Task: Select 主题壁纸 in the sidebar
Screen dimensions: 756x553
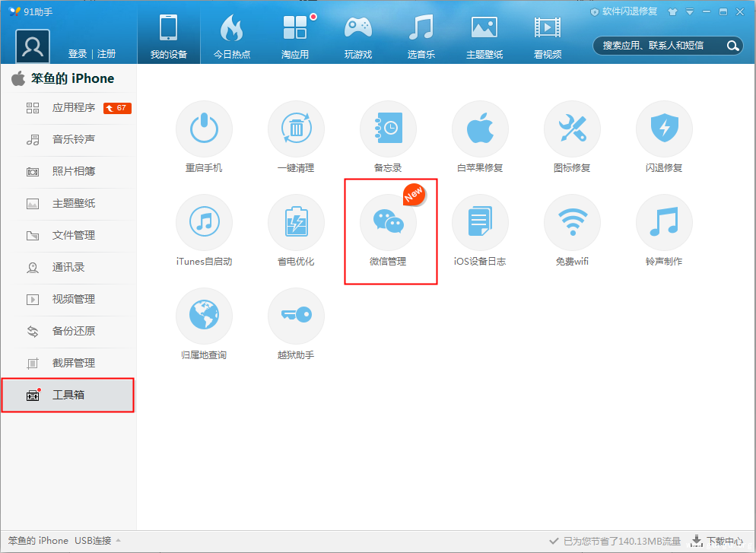Action: [x=68, y=203]
